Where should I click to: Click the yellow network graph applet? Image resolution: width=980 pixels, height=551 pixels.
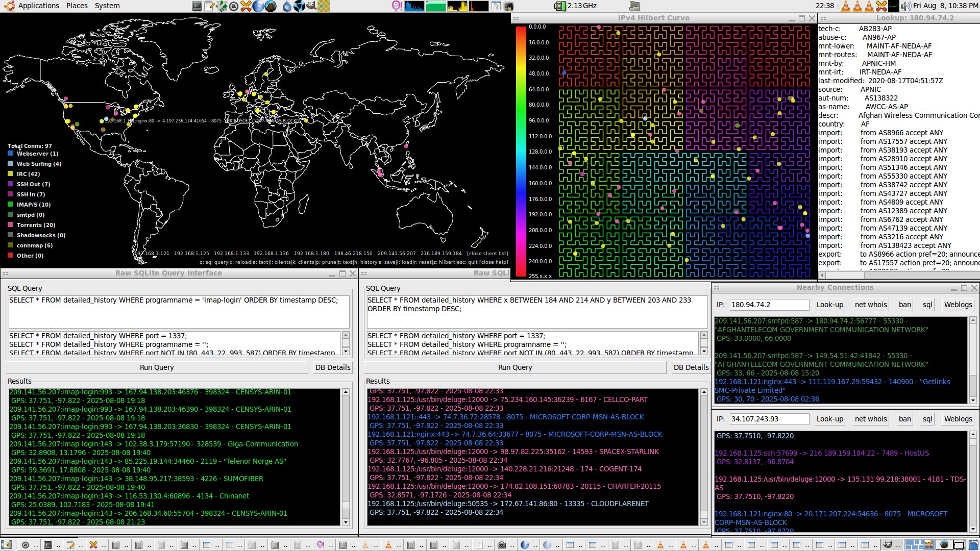click(457, 6)
